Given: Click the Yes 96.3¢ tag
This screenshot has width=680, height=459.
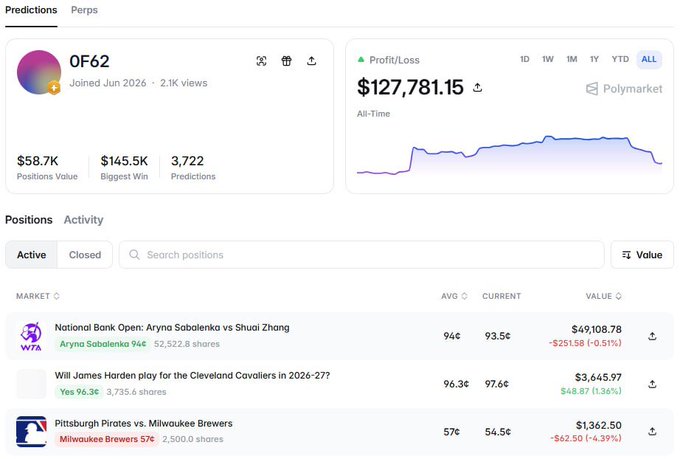Looking at the screenshot, I should pyautogui.click(x=79, y=392).
